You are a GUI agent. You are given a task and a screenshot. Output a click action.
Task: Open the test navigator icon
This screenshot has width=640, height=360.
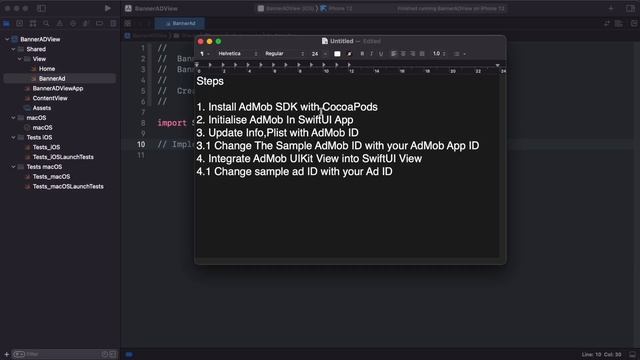[x=73, y=24]
